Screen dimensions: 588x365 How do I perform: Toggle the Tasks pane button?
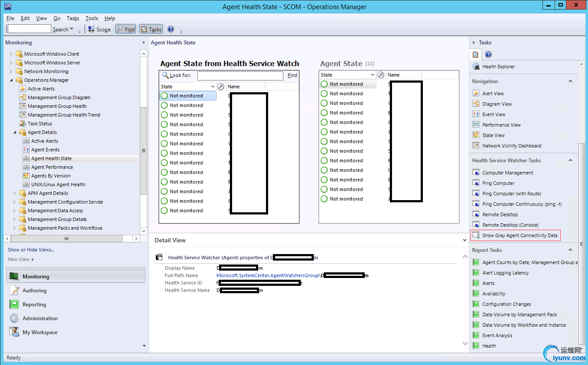[x=151, y=29]
